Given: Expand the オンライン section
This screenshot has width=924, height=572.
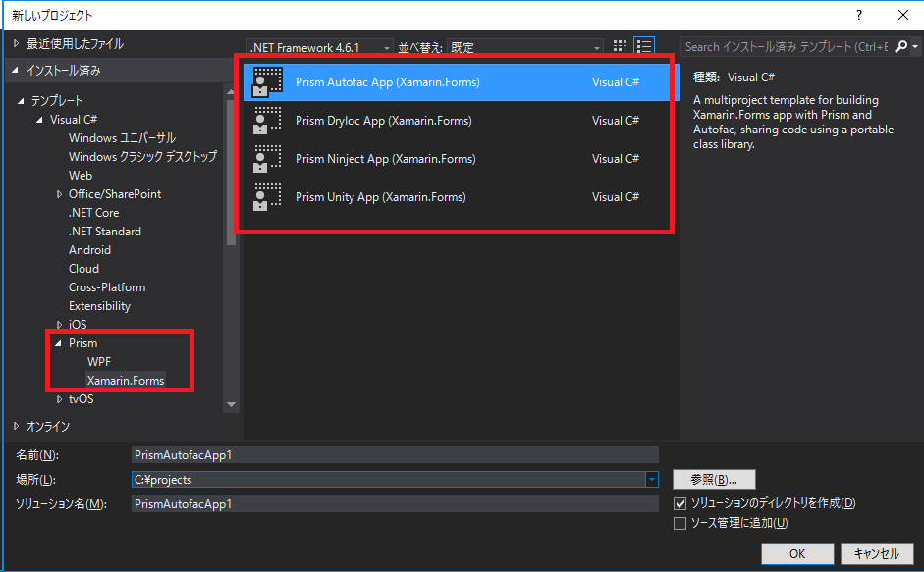Looking at the screenshot, I should [17, 426].
